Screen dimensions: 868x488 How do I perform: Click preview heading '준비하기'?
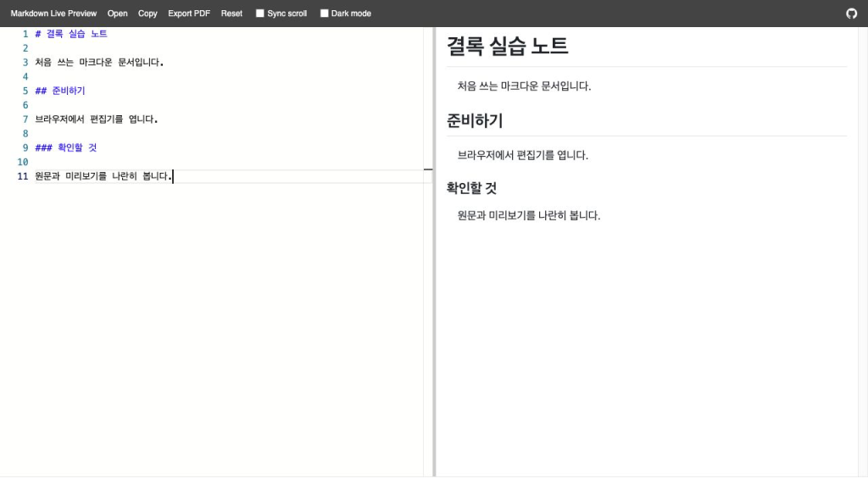[475, 120]
